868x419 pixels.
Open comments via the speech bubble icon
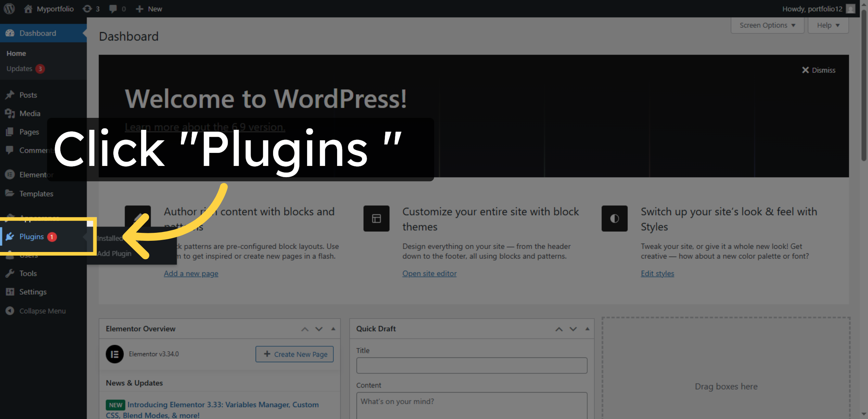pyautogui.click(x=113, y=8)
